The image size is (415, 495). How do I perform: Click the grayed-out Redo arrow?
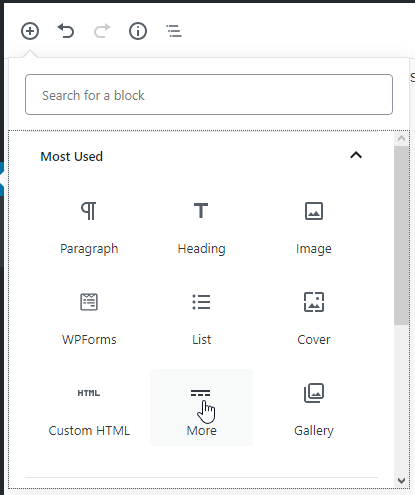pyautogui.click(x=102, y=31)
